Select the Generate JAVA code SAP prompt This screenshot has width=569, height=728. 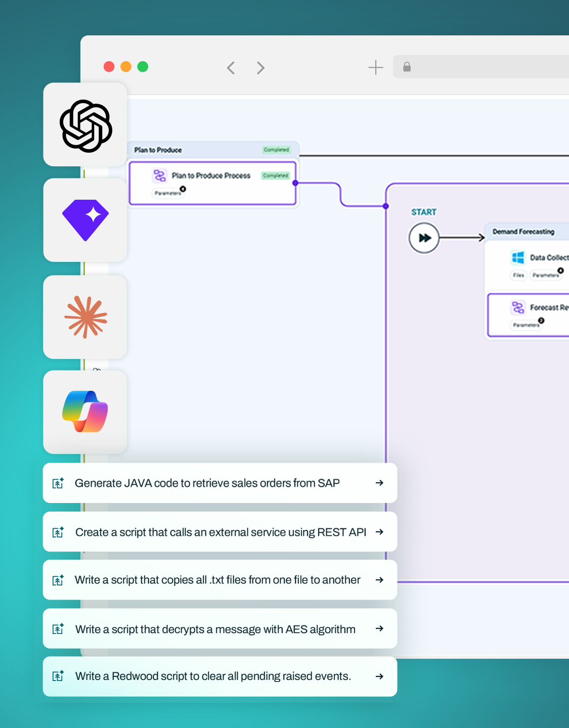click(220, 483)
